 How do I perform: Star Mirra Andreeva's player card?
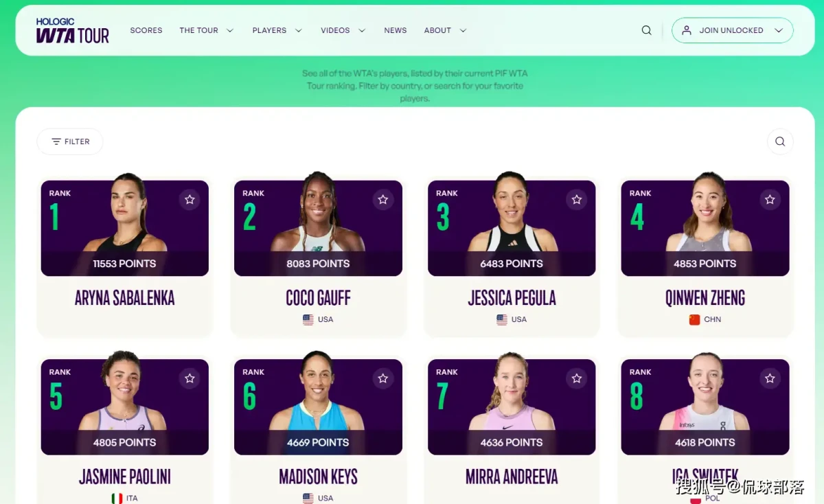tap(577, 378)
